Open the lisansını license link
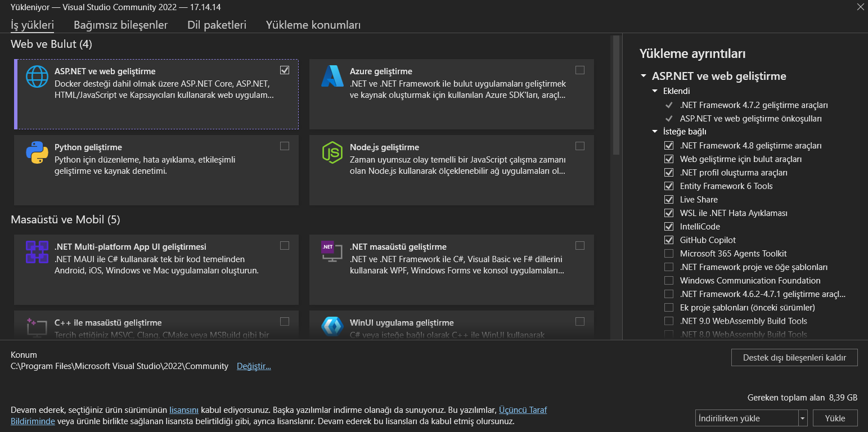Image resolution: width=868 pixels, height=432 pixels. coord(184,410)
